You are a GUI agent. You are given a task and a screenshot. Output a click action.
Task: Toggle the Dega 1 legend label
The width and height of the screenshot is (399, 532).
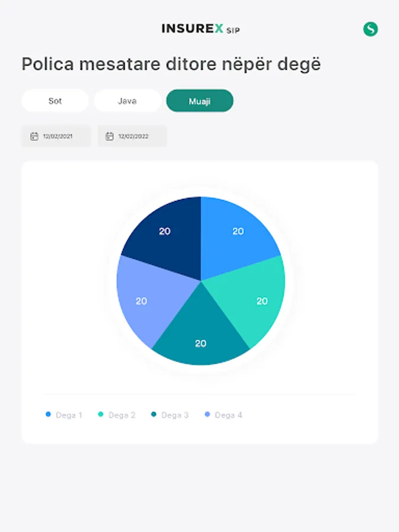pyautogui.click(x=69, y=415)
